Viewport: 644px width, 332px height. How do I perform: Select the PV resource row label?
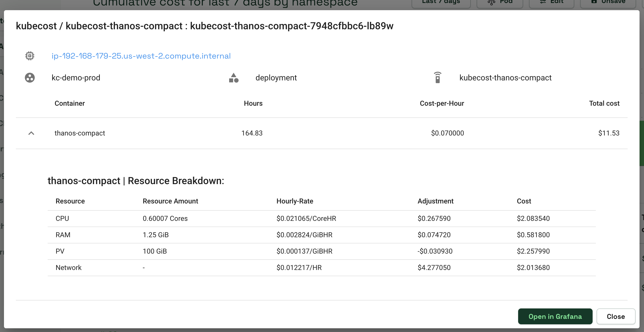click(x=60, y=251)
